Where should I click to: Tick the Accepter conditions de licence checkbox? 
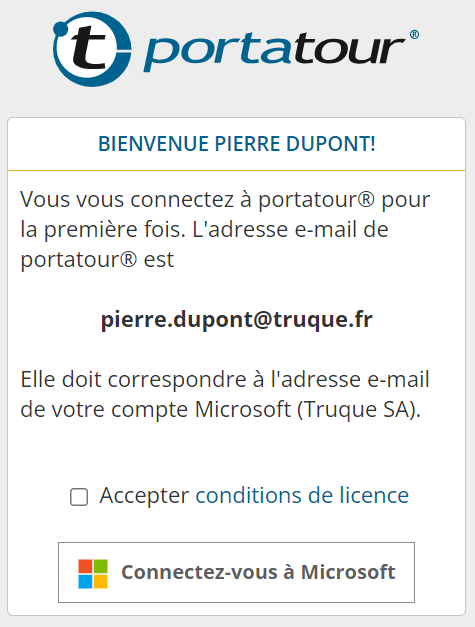(79, 497)
